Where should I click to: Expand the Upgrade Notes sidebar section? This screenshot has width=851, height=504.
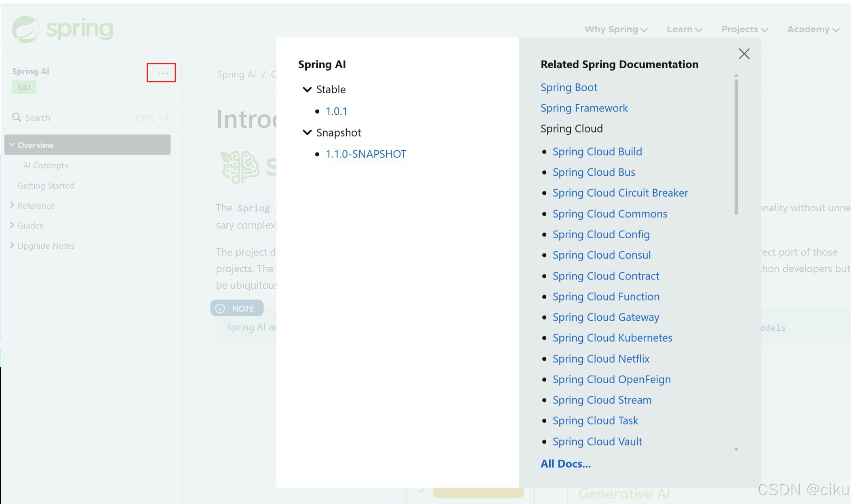12,245
